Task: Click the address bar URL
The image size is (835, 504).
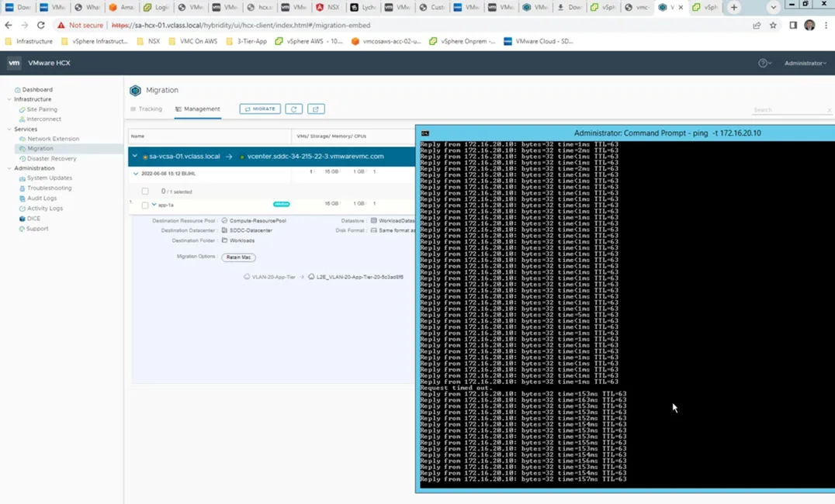Action: 241,25
